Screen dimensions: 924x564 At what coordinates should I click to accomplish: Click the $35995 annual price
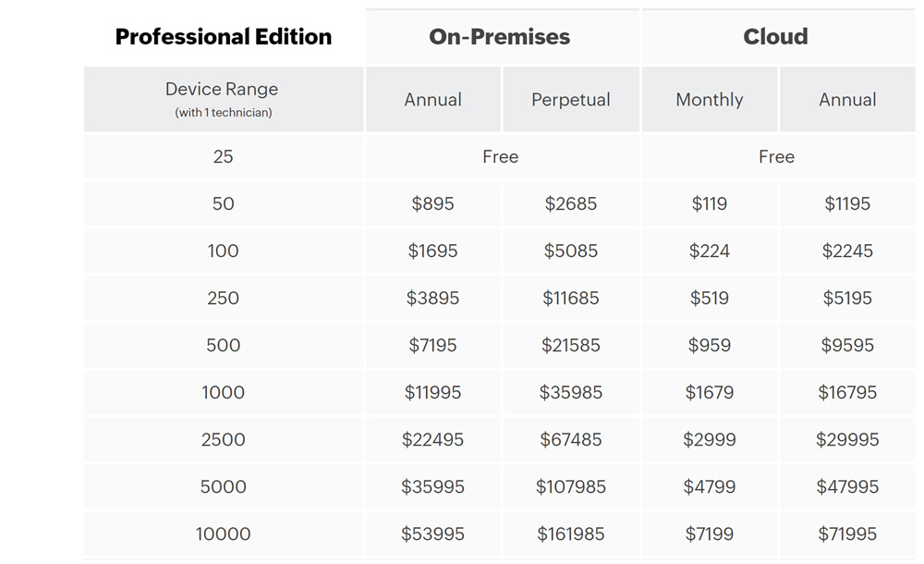coord(432,487)
